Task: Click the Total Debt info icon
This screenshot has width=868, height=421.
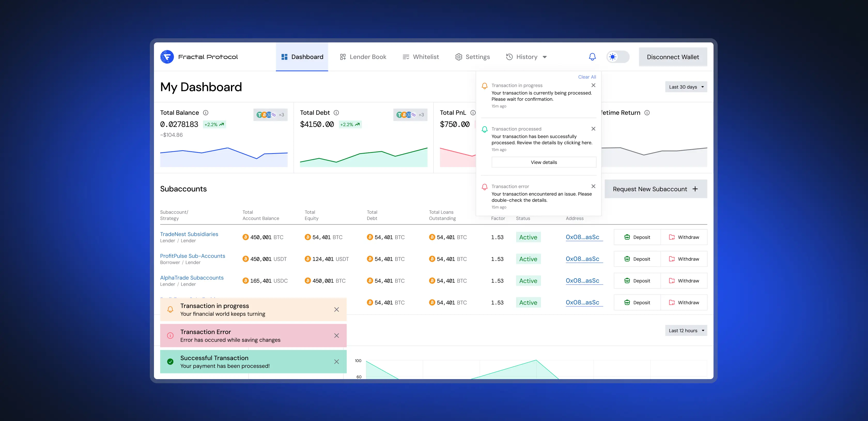Action: [336, 113]
